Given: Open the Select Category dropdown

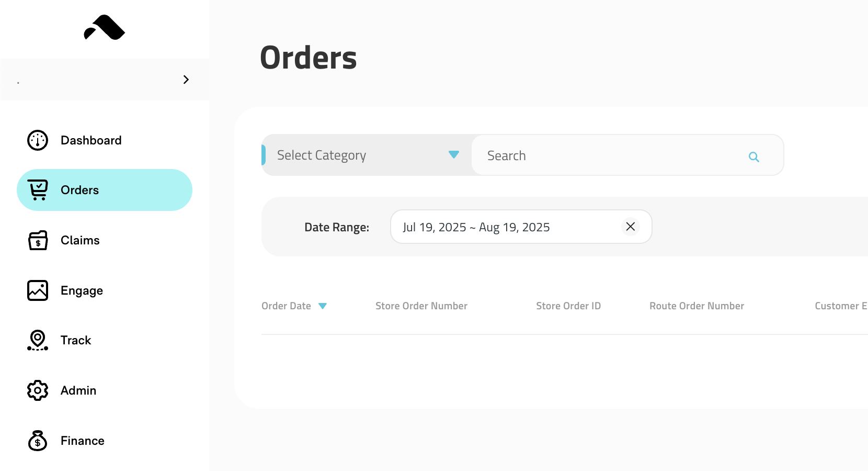Looking at the screenshot, I should [x=366, y=155].
